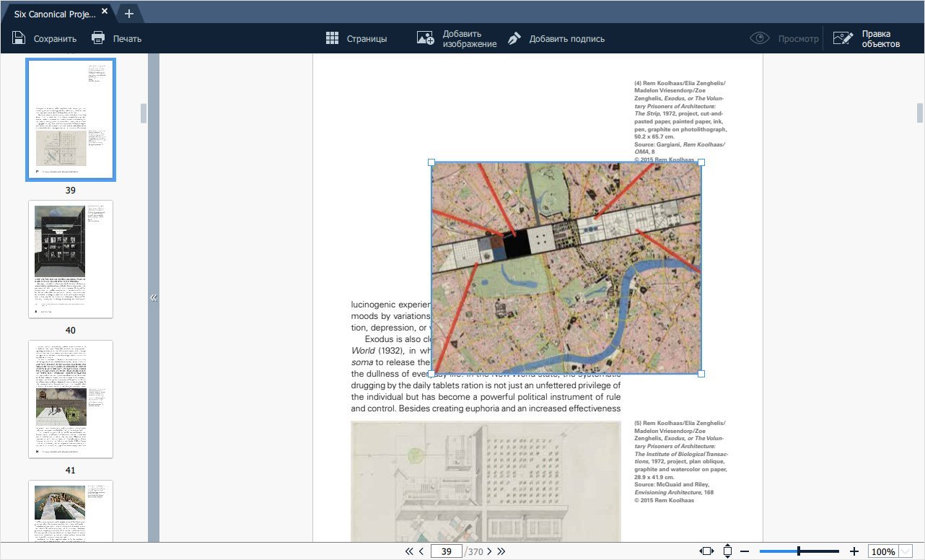
Task: Open the 100% zoom dropdown
Action: pos(907,551)
